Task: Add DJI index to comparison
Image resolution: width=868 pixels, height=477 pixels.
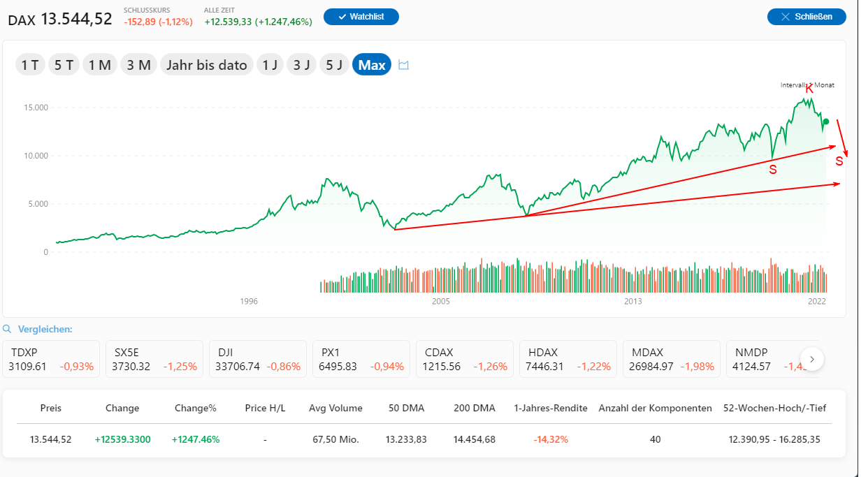Action: click(x=258, y=359)
